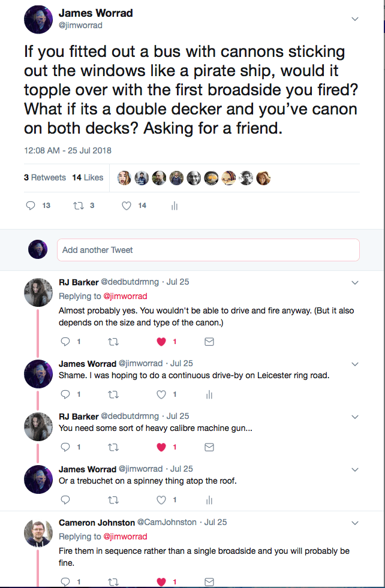Reply to the machine gun suggestion tweet
The width and height of the screenshot is (385, 588).
65,447
